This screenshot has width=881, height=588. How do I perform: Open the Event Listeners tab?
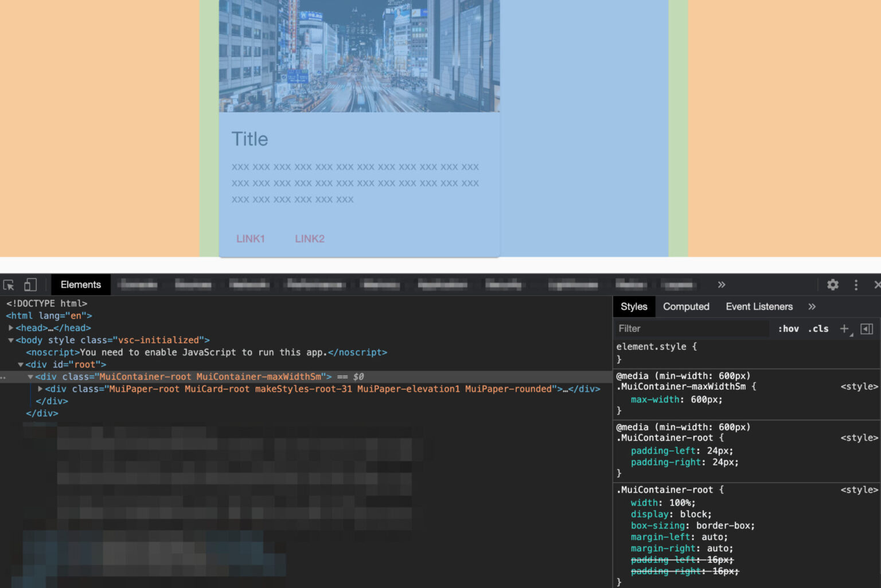759,307
